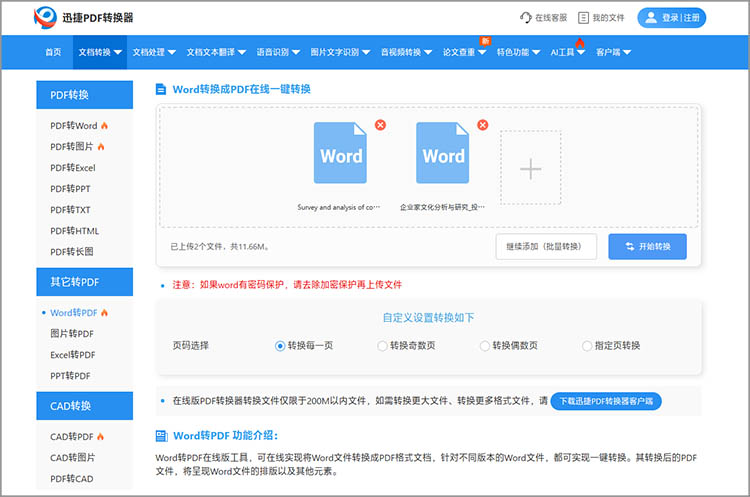Remove the Survey and analysis Word file
The height and width of the screenshot is (497, 750).
(x=380, y=125)
